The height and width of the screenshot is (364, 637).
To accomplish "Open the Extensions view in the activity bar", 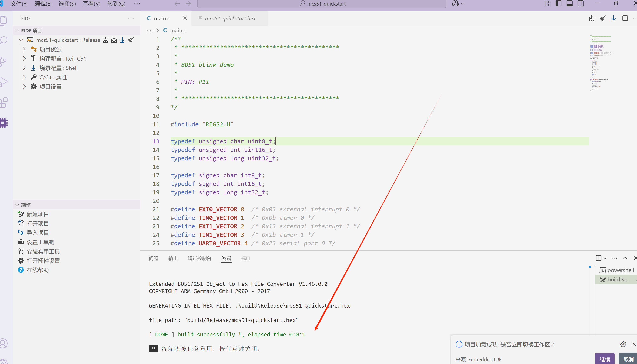I will pyautogui.click(x=4, y=103).
